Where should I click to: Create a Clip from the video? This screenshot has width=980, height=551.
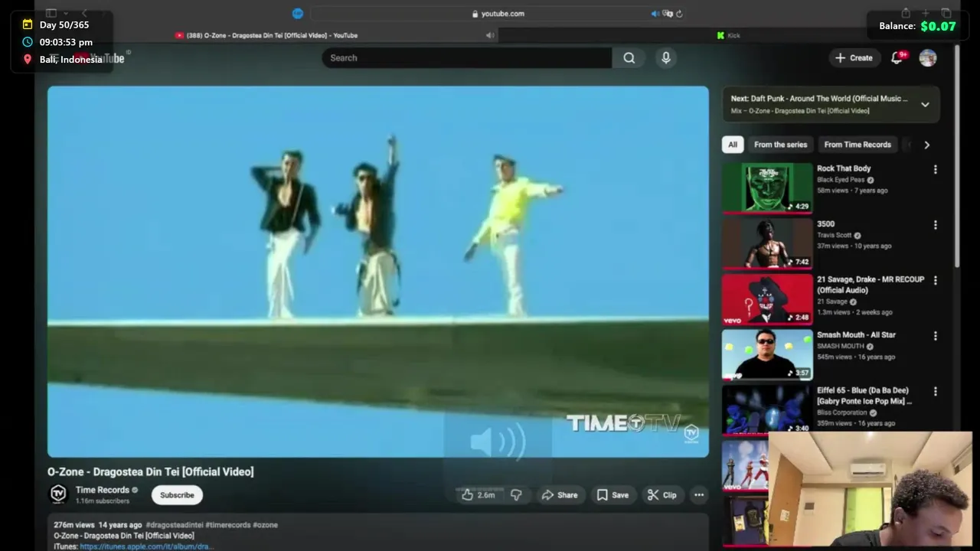pos(661,495)
